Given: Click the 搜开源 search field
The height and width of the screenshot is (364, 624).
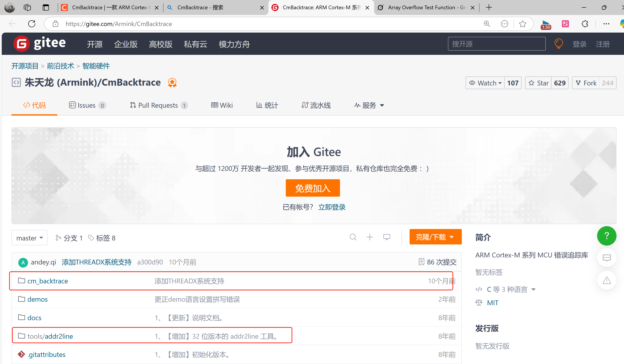Looking at the screenshot, I should point(496,44).
